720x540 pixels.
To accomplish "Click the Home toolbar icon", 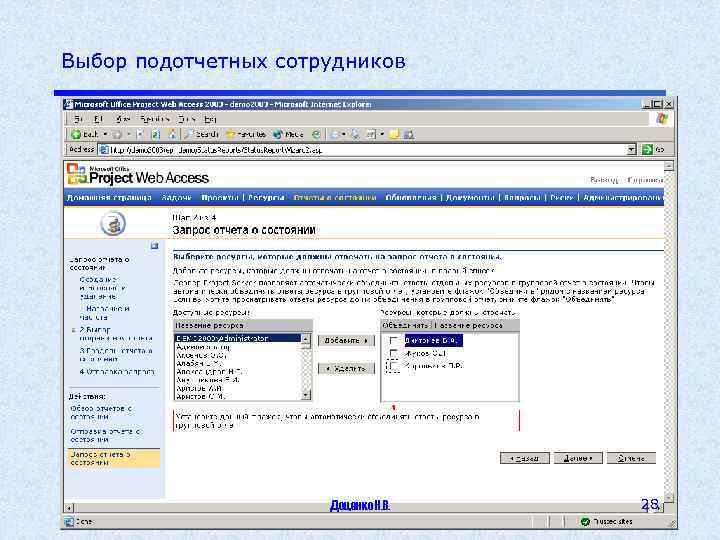I will pos(173,134).
